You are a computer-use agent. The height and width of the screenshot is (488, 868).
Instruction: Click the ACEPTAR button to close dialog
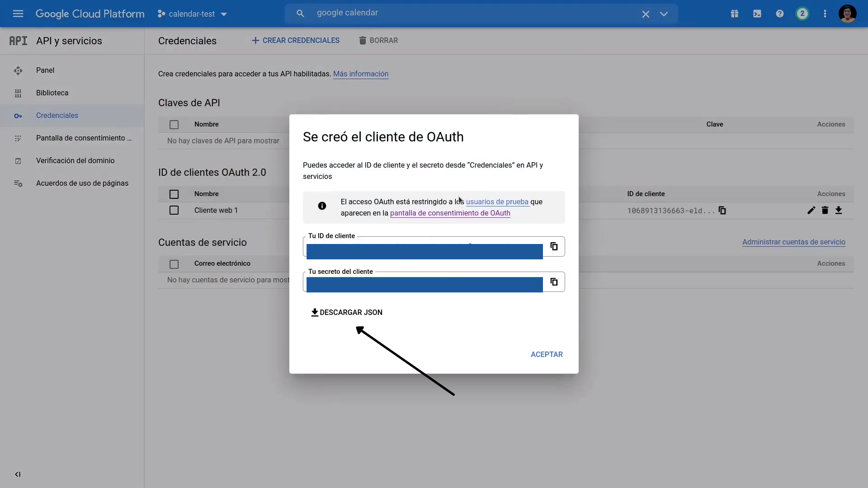547,354
